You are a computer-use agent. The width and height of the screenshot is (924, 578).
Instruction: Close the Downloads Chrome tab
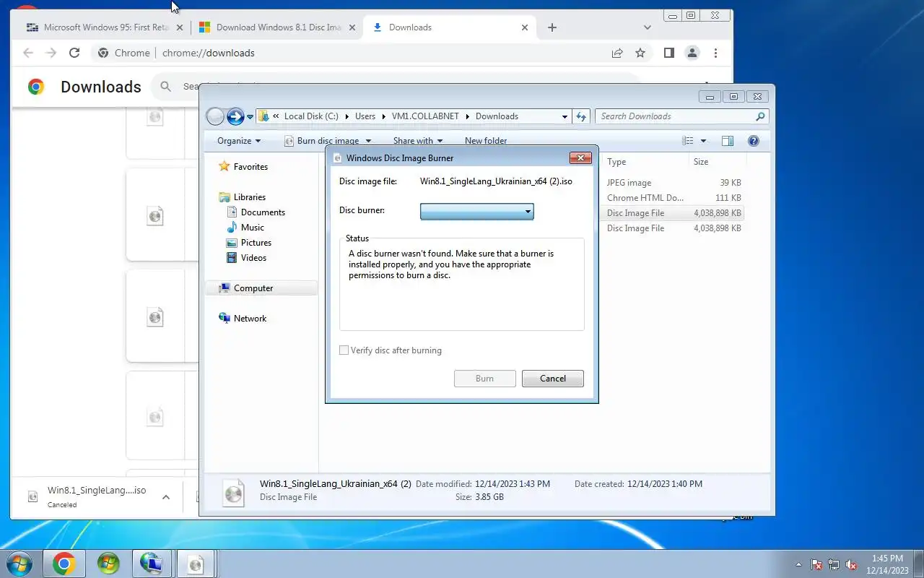(x=525, y=27)
